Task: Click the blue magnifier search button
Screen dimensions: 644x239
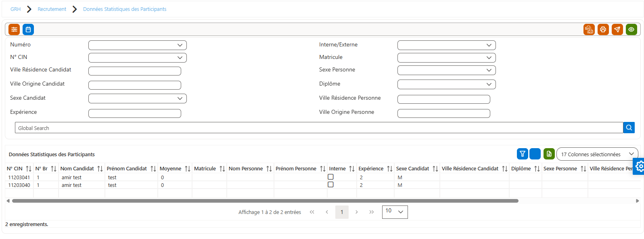Action: (629, 128)
